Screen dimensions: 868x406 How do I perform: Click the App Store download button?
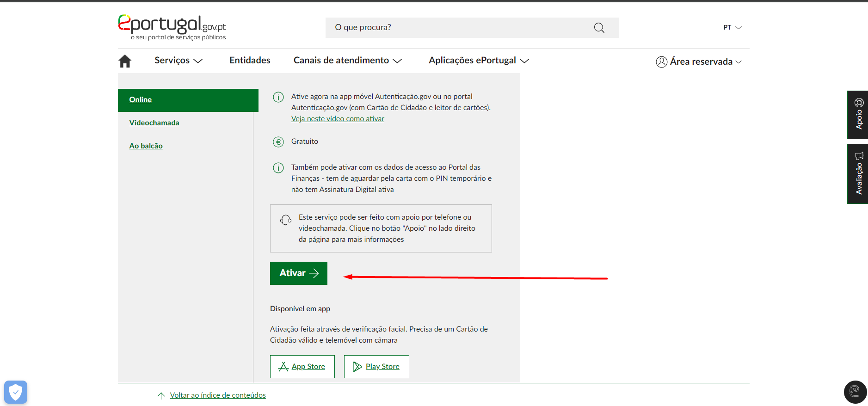pos(302,367)
